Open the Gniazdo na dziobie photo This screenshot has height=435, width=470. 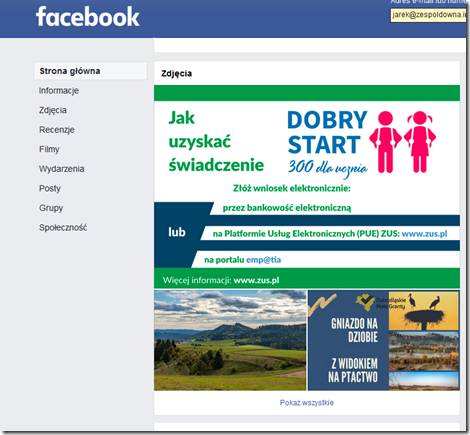point(383,340)
